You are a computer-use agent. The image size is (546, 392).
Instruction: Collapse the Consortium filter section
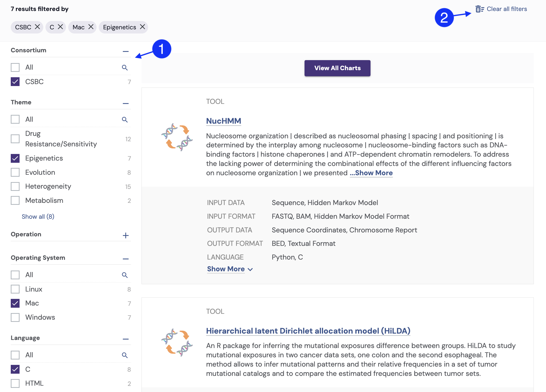(126, 51)
